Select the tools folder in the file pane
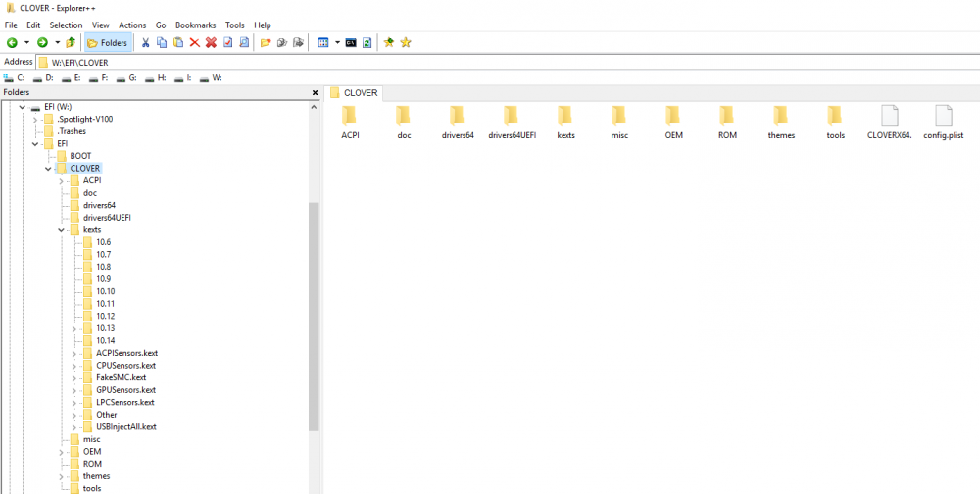The image size is (980, 494). 835,123
